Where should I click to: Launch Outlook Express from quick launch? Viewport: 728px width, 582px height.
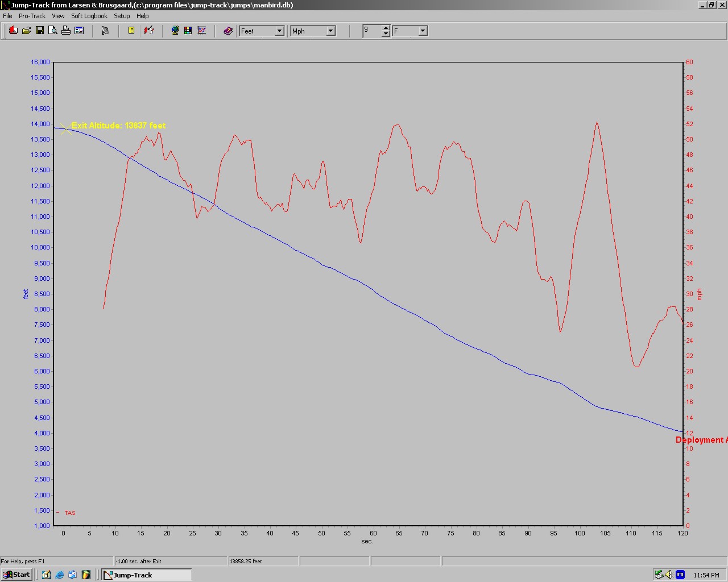point(73,575)
